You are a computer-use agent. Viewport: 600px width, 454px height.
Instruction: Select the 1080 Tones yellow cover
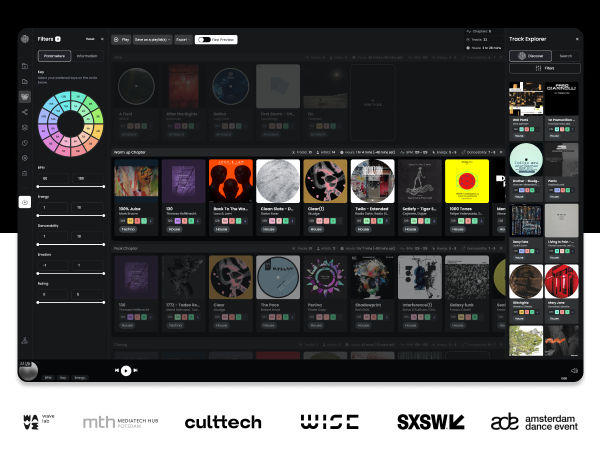[x=467, y=181]
